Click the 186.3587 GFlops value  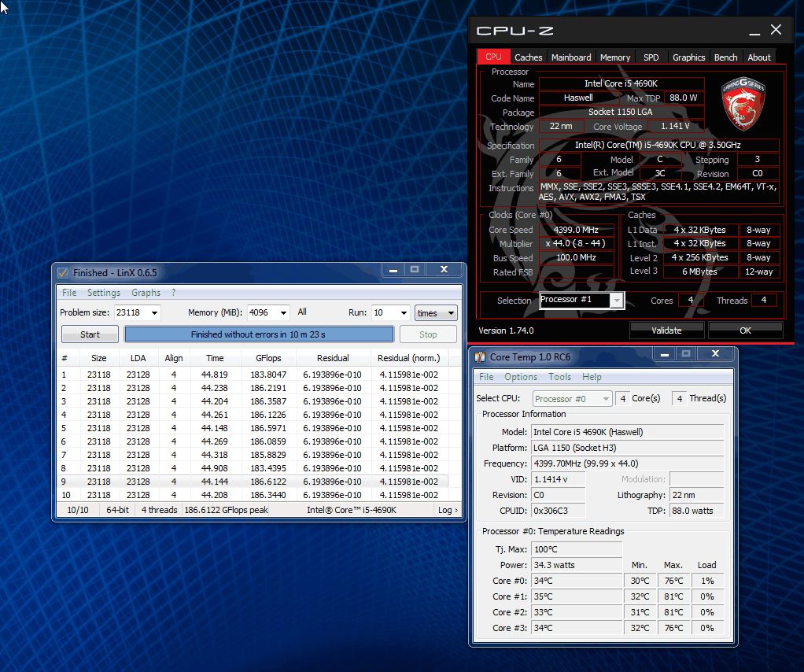point(268,401)
